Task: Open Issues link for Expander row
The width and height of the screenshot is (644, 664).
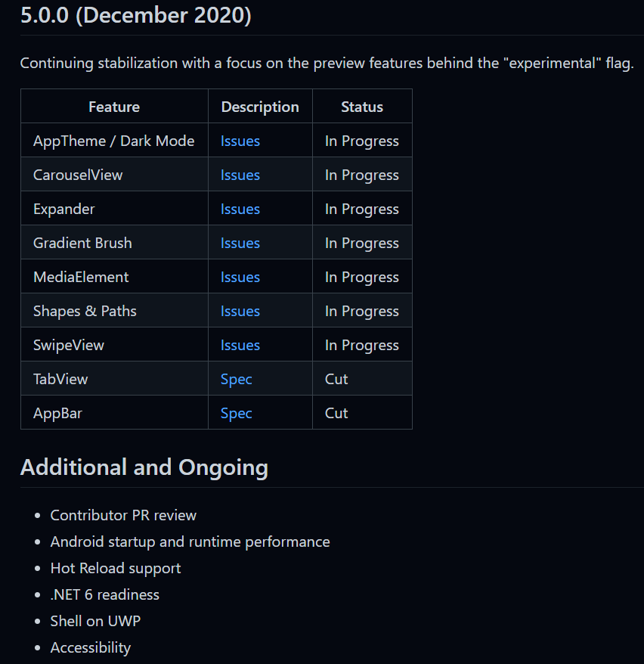Action: tap(240, 209)
